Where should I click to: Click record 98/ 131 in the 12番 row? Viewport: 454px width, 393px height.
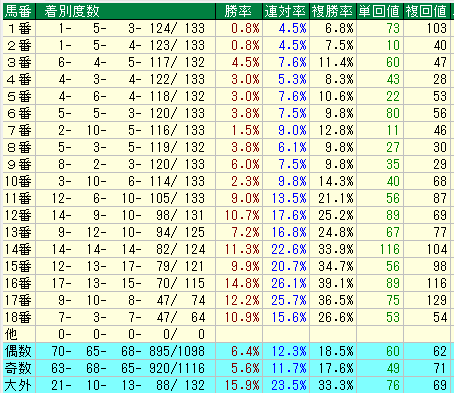click(x=180, y=216)
